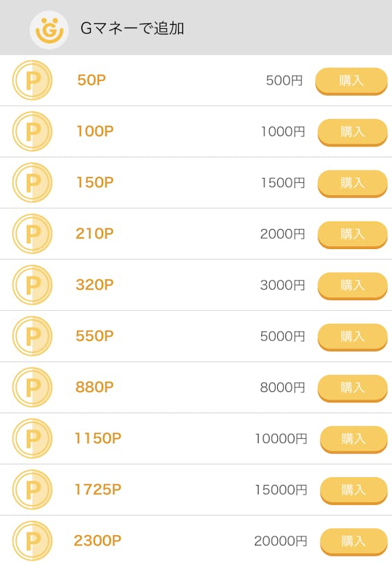Tap the coin icon next to 880P
The image size is (392, 564).
click(x=32, y=387)
